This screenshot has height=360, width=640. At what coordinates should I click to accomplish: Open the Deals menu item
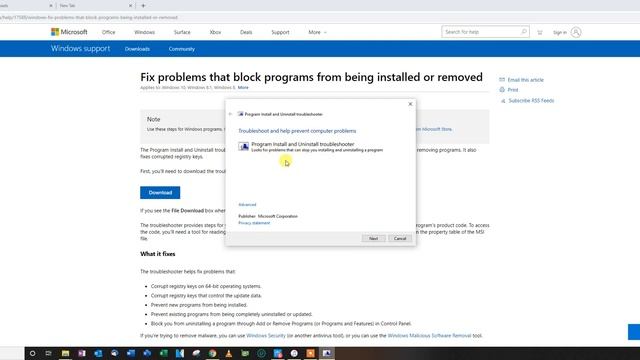click(x=246, y=32)
